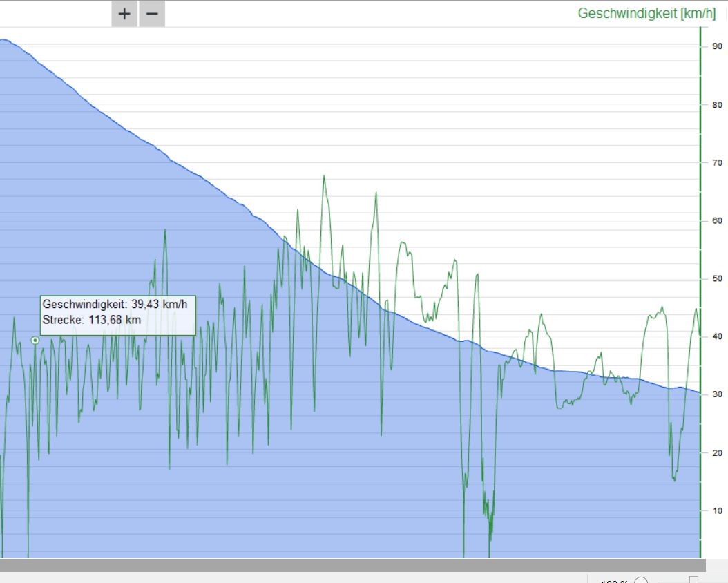728x583 pixels.
Task: Zoom in the chart with plus button
Action: (124, 14)
